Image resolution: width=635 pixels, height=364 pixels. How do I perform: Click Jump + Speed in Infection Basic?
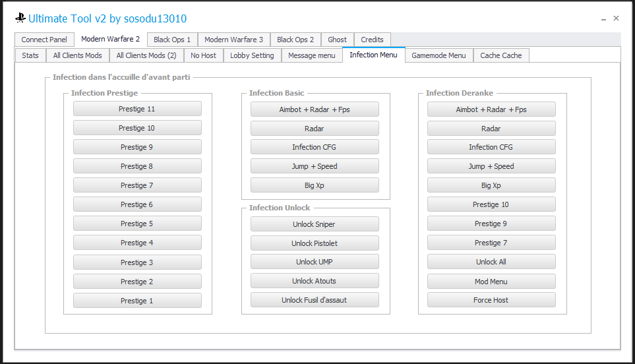point(315,166)
